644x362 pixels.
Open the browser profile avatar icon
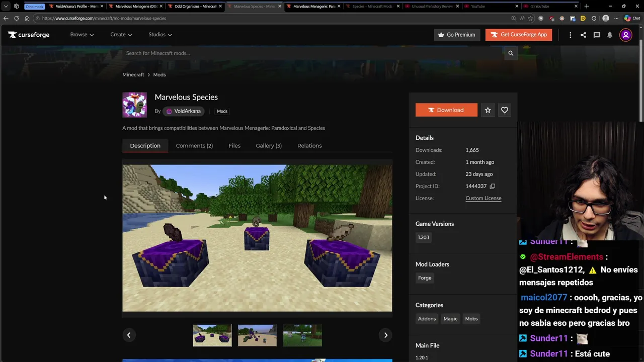(x=606, y=18)
